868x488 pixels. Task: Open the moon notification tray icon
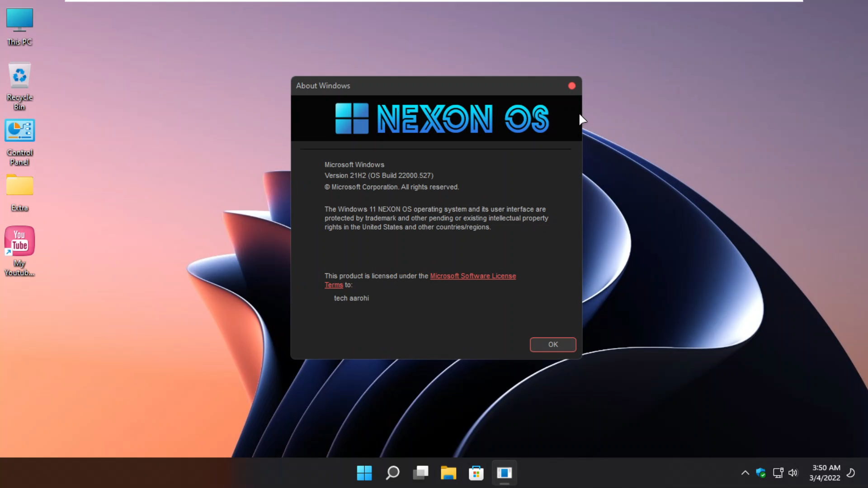(851, 473)
